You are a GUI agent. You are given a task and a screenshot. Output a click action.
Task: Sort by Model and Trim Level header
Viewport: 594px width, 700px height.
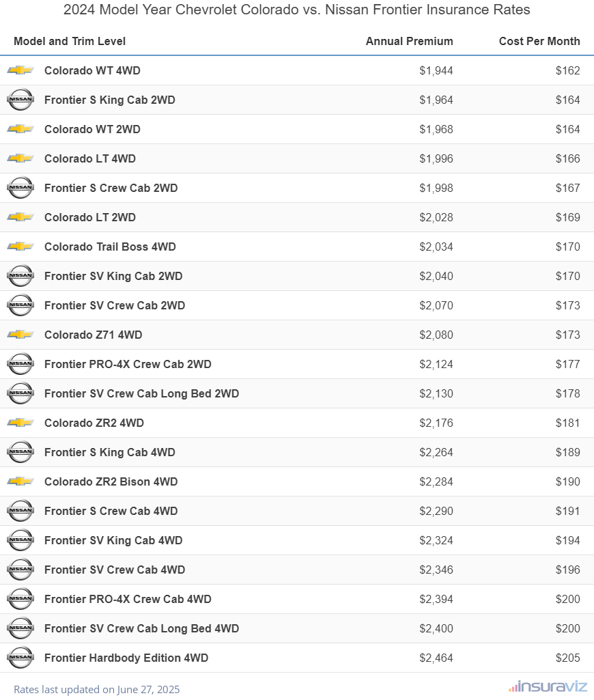point(70,41)
